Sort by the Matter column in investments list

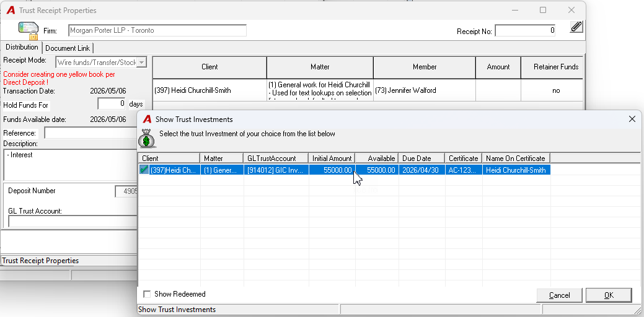coord(222,158)
